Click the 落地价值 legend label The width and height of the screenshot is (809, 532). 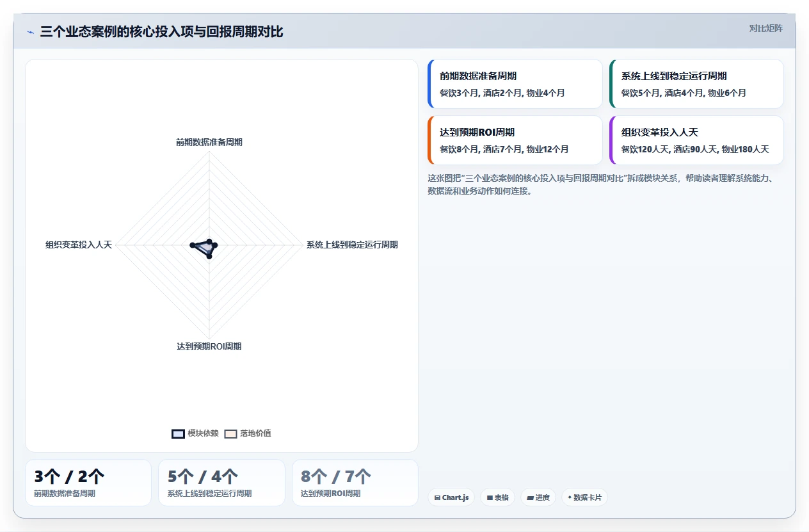point(255,433)
